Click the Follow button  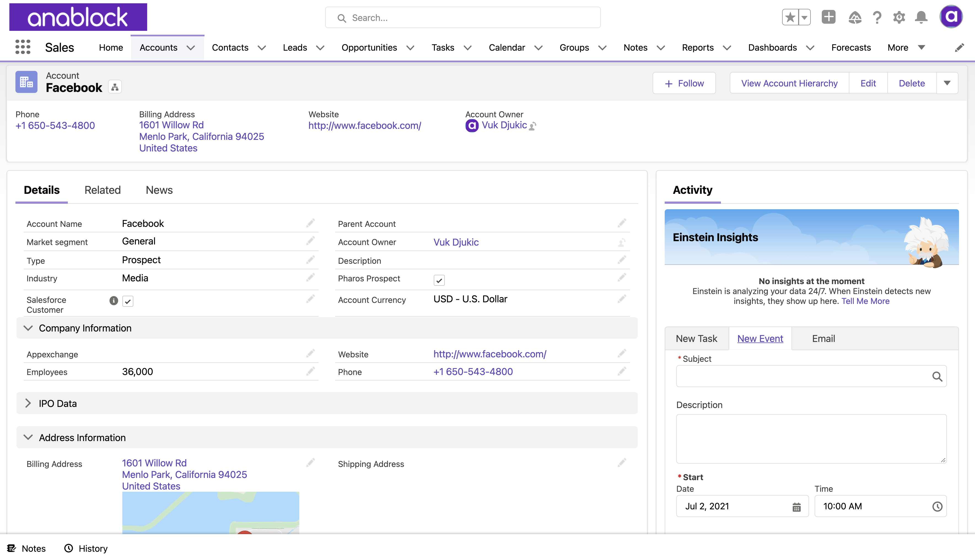(x=684, y=83)
